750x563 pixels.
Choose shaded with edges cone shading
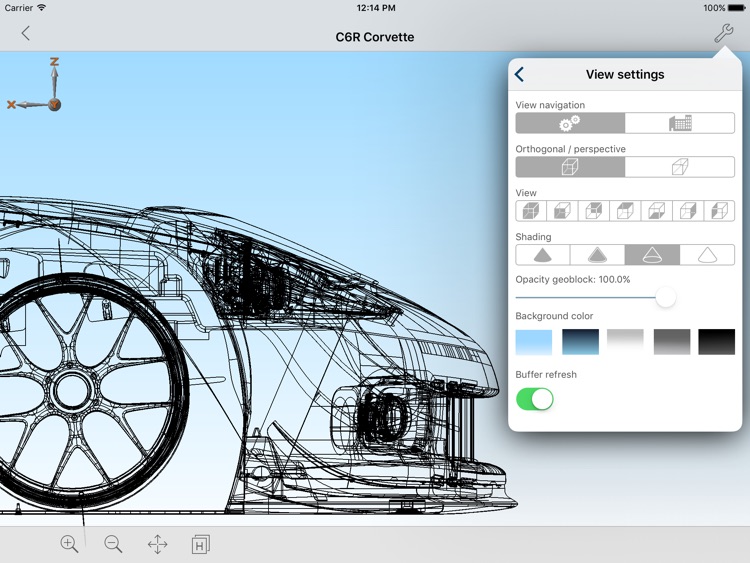pos(597,255)
